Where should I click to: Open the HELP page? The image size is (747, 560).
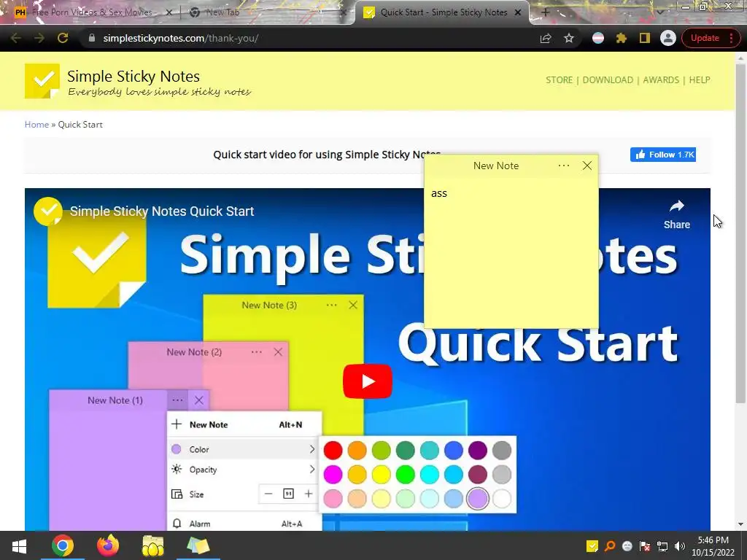(x=700, y=80)
